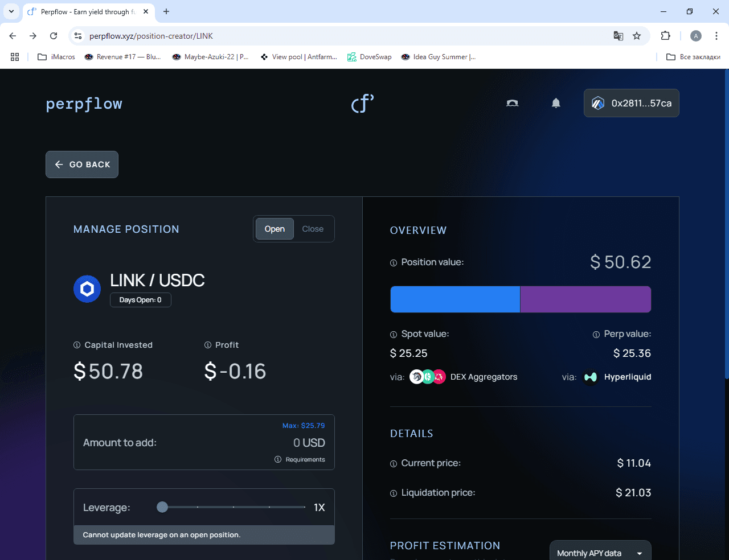Image resolution: width=729 pixels, height=560 pixels.
Task: Click the center cf logo icon
Action: point(362,103)
